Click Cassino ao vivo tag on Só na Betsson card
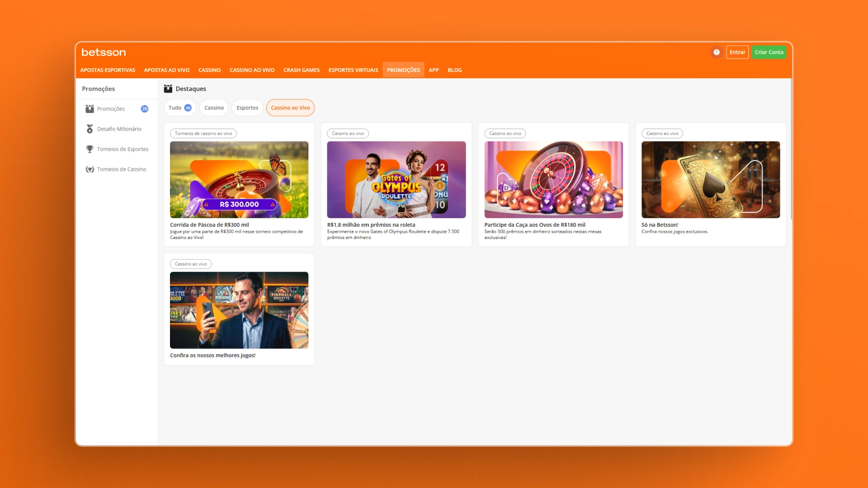 click(x=662, y=134)
